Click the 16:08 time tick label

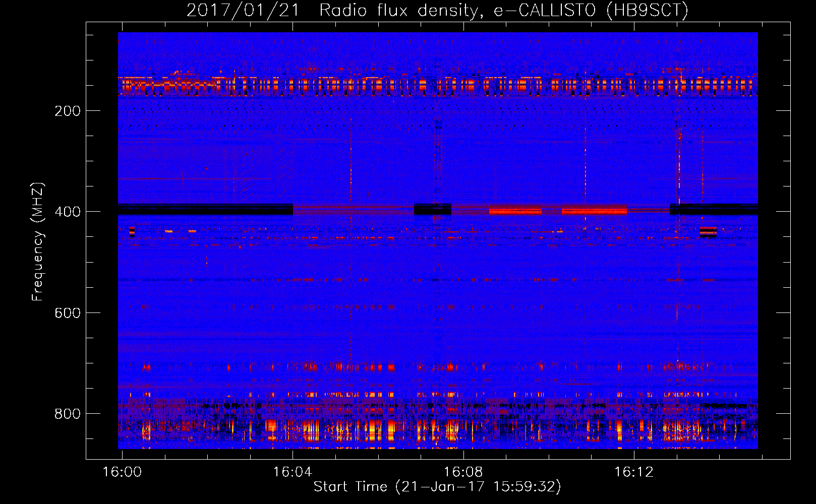pyautogui.click(x=463, y=472)
